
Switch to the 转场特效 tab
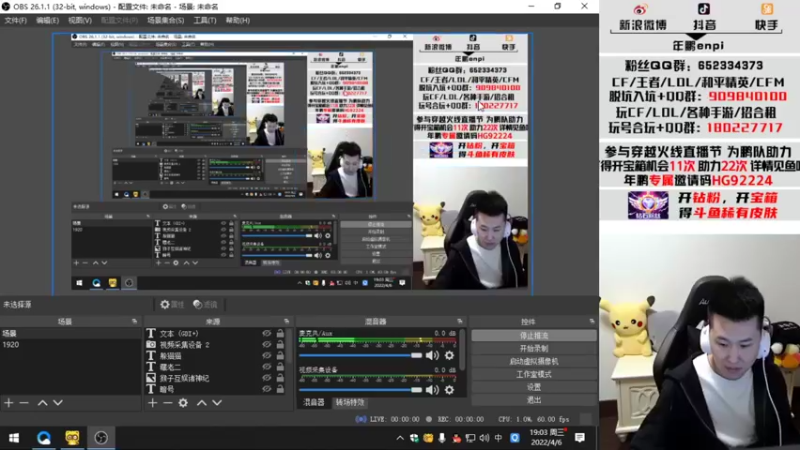point(349,403)
